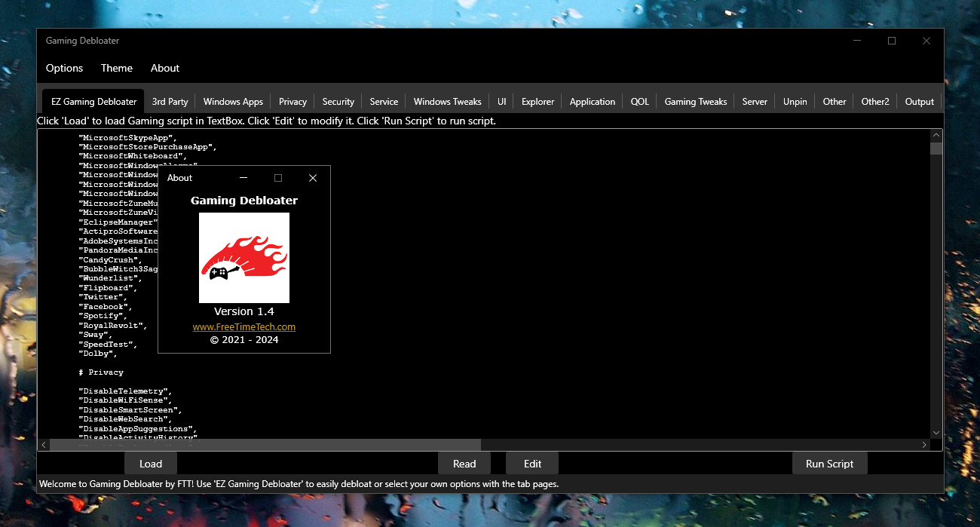Click the "DisableWiFiSense" line
The image size is (980, 527).
pos(125,400)
